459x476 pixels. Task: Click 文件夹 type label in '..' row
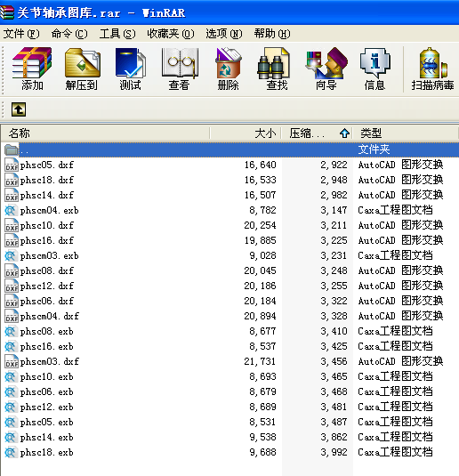[x=374, y=149]
